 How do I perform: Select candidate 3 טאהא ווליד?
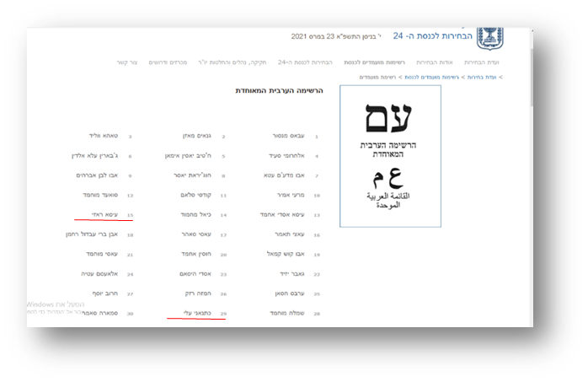click(104, 136)
